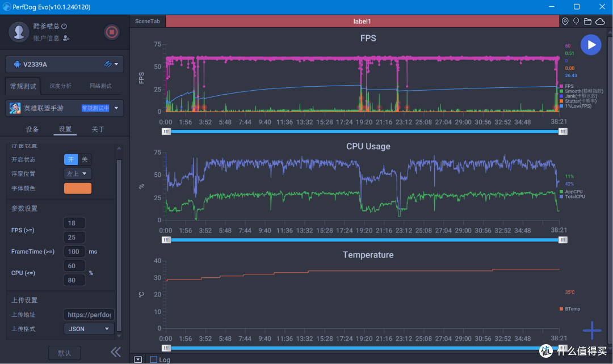Click the location pin icon in top toolbar
This screenshot has width=613, height=364.
565,21
